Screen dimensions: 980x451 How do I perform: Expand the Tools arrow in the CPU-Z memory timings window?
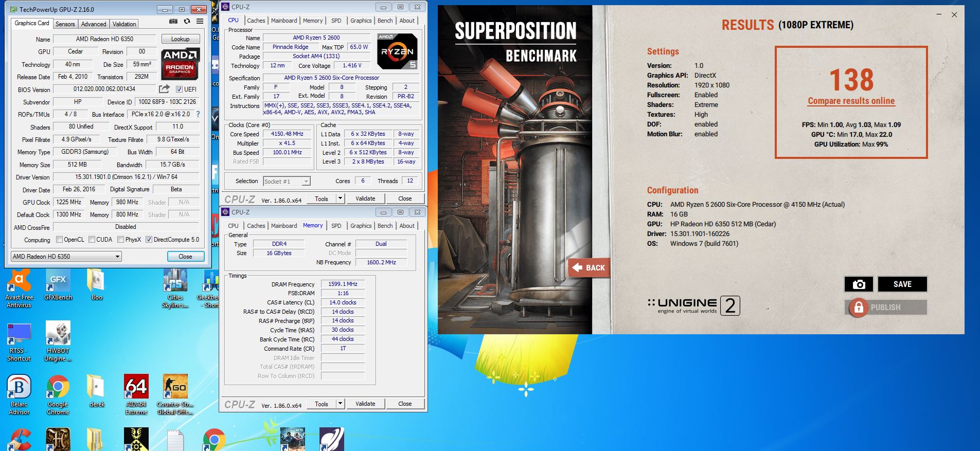(x=340, y=404)
